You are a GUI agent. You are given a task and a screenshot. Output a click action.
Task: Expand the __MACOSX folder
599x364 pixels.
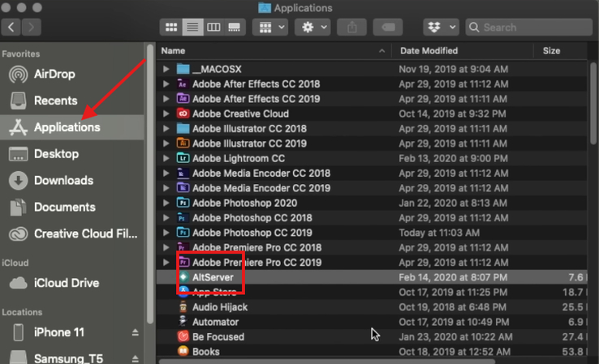[x=166, y=69]
